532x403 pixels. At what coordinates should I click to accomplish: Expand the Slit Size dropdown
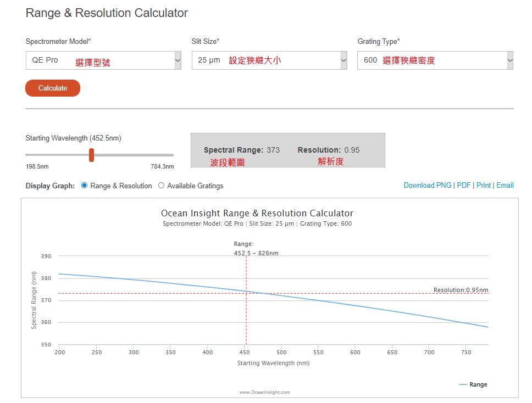[x=269, y=60]
